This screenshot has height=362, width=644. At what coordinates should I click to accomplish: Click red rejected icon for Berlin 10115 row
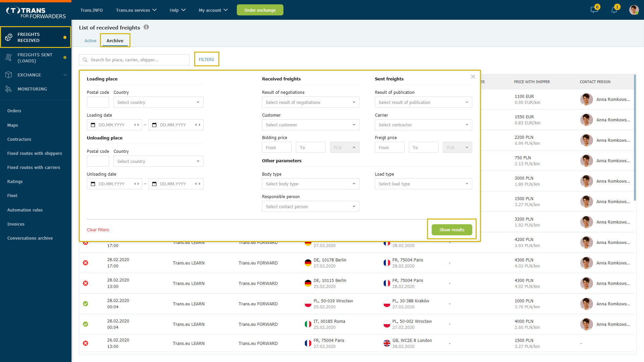(x=86, y=283)
